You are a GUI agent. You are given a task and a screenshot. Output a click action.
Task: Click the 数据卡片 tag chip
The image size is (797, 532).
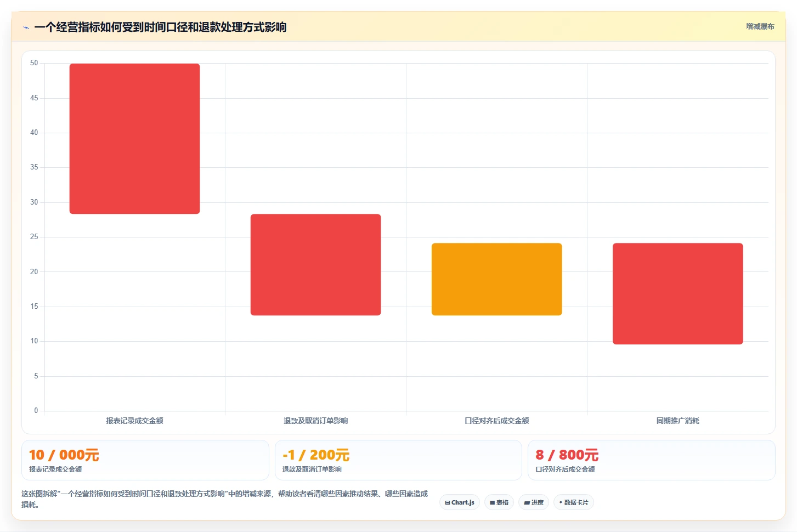coord(574,502)
